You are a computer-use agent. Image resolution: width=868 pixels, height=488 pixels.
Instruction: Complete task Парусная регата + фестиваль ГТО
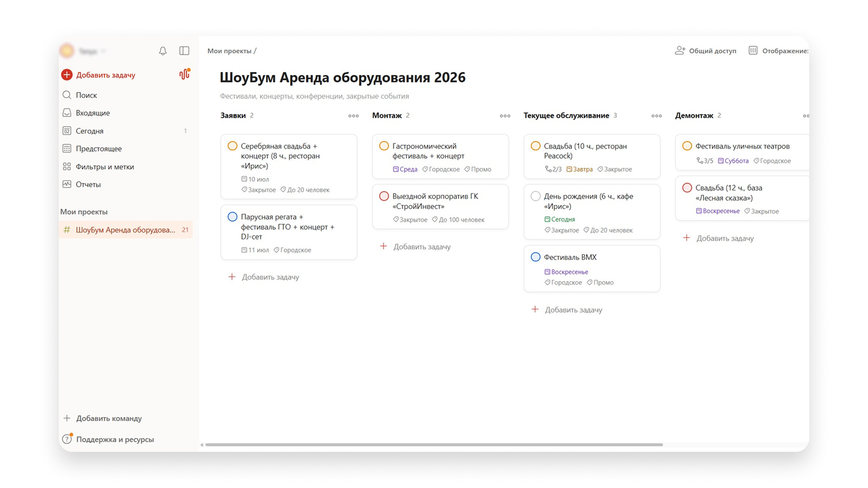click(232, 217)
